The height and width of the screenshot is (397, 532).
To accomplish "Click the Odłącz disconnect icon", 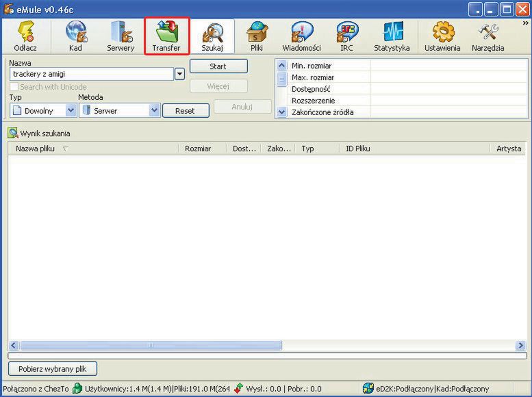I will pyautogui.click(x=25, y=36).
